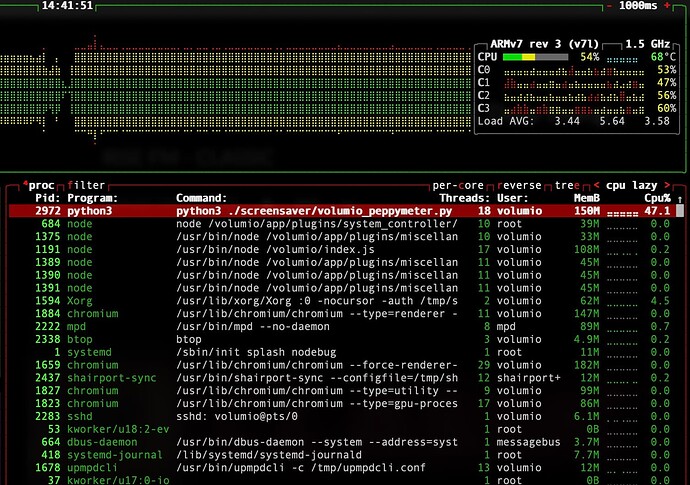This screenshot has width=690, height=485.
Task: Click the 1.5 GHz frequency label
Action: point(648,44)
